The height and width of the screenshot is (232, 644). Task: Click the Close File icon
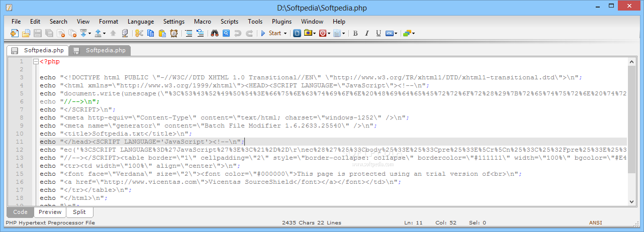61,33
